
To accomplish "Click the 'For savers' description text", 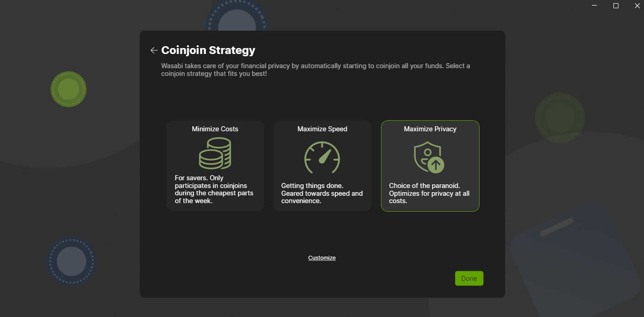I will point(214,189).
